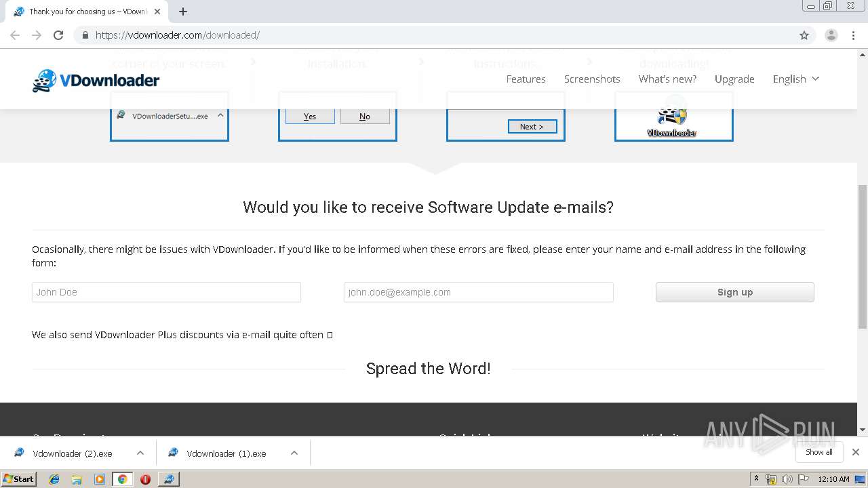
Task: Click the network tray icon
Action: click(x=771, y=479)
